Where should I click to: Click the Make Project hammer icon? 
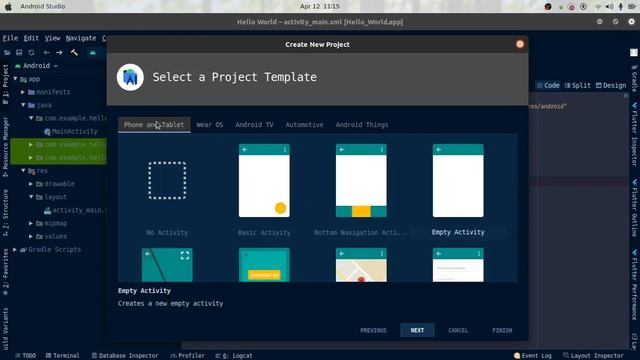pos(74,52)
